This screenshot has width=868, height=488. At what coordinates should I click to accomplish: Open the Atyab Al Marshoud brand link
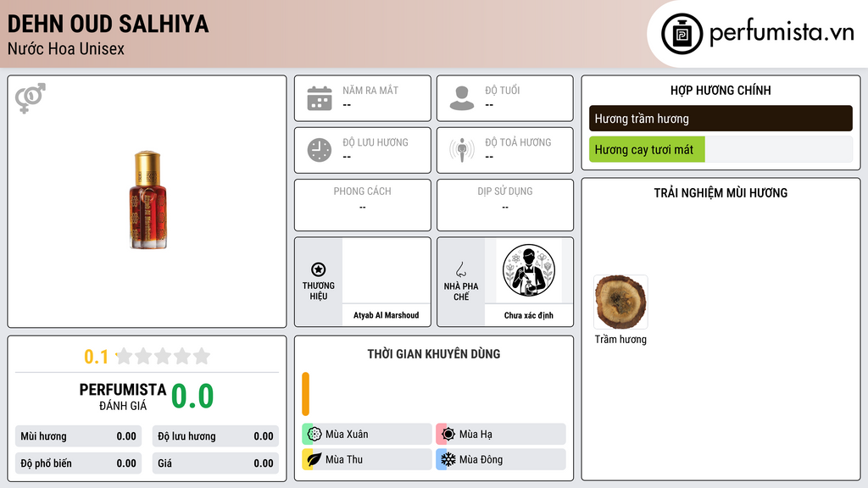point(386,315)
